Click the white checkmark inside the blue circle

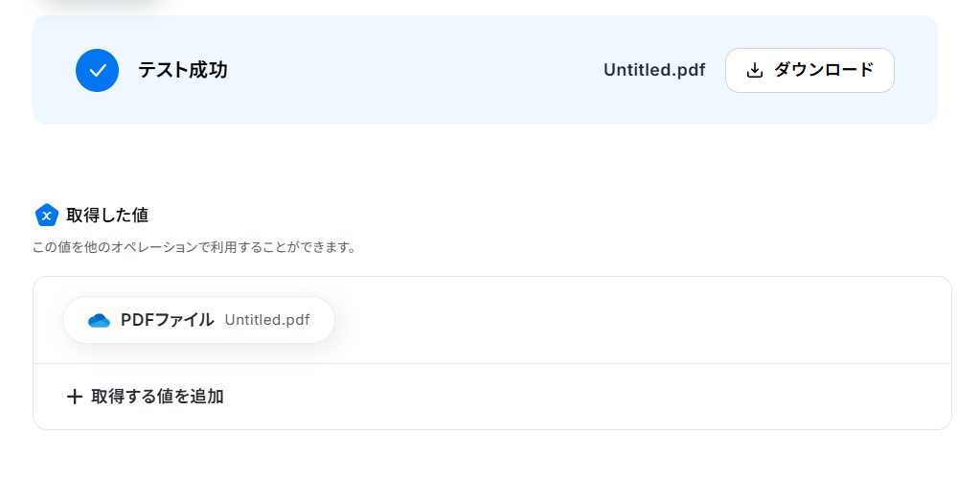tap(97, 71)
